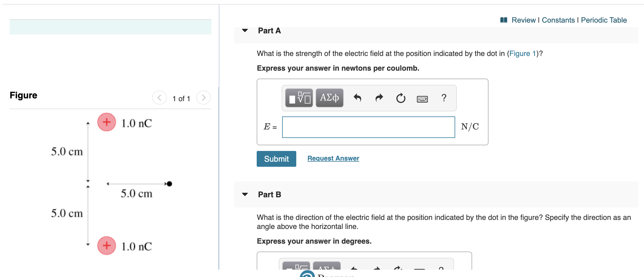Click the redo arrow in the equation toolbar
The height and width of the screenshot is (277, 644).
click(379, 98)
